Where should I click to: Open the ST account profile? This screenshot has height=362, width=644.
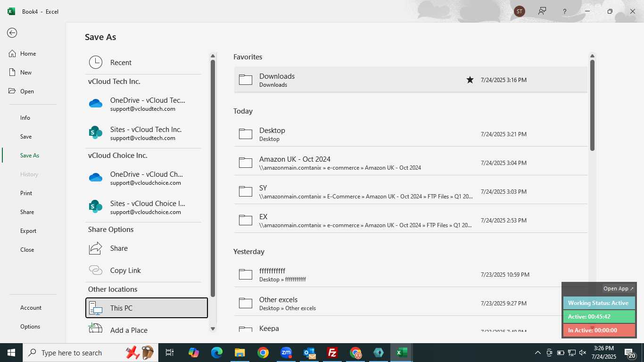(x=520, y=11)
